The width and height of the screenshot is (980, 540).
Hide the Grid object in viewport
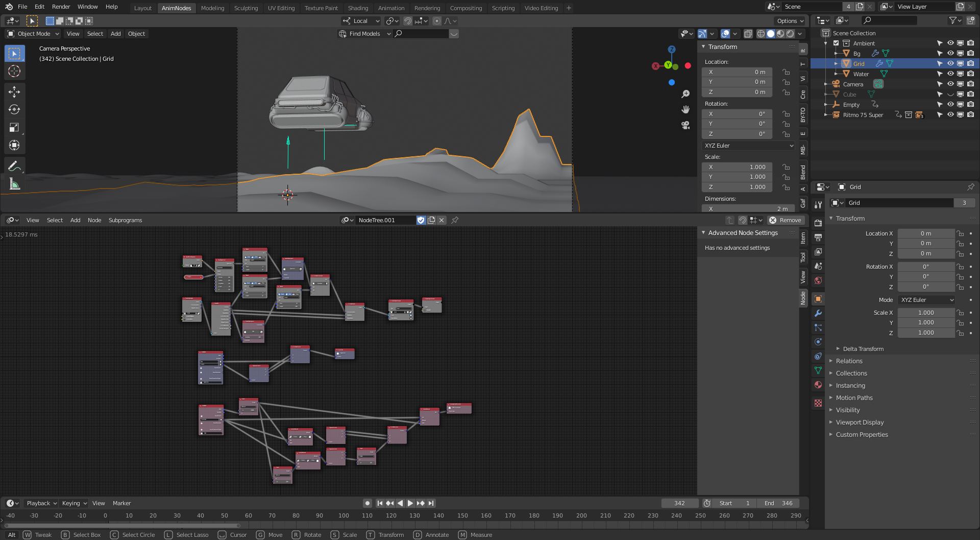pyautogui.click(x=950, y=64)
